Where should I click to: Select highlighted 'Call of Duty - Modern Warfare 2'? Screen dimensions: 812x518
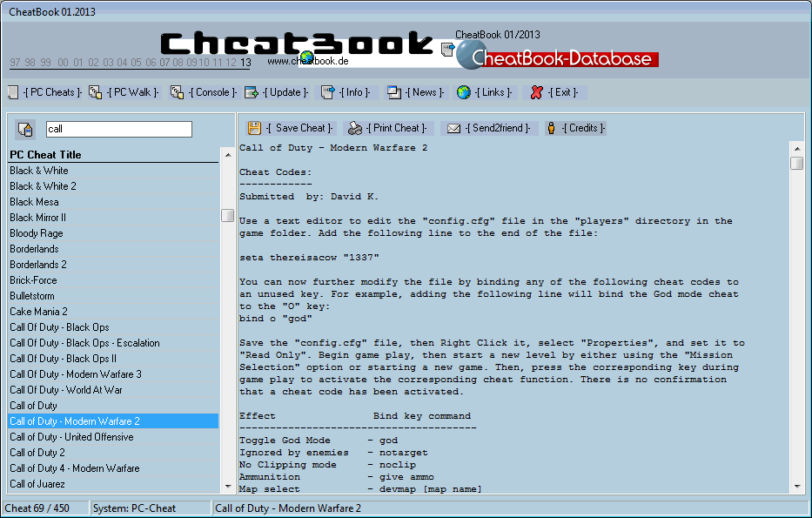(x=113, y=421)
